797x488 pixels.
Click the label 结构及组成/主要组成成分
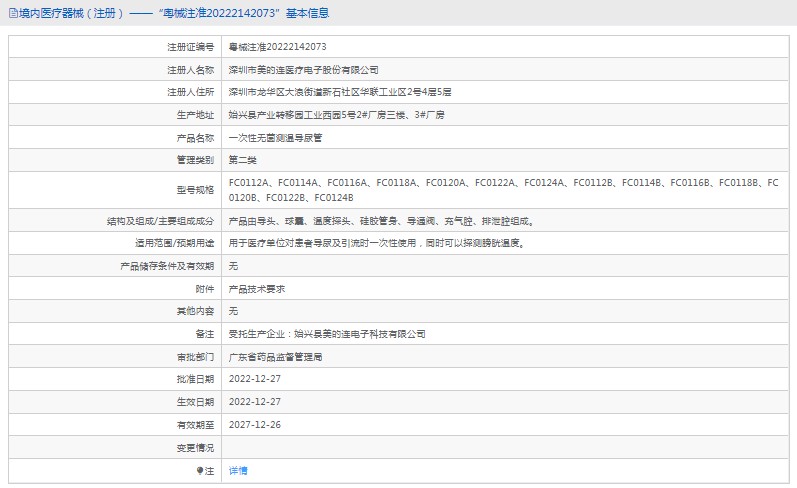(161, 221)
